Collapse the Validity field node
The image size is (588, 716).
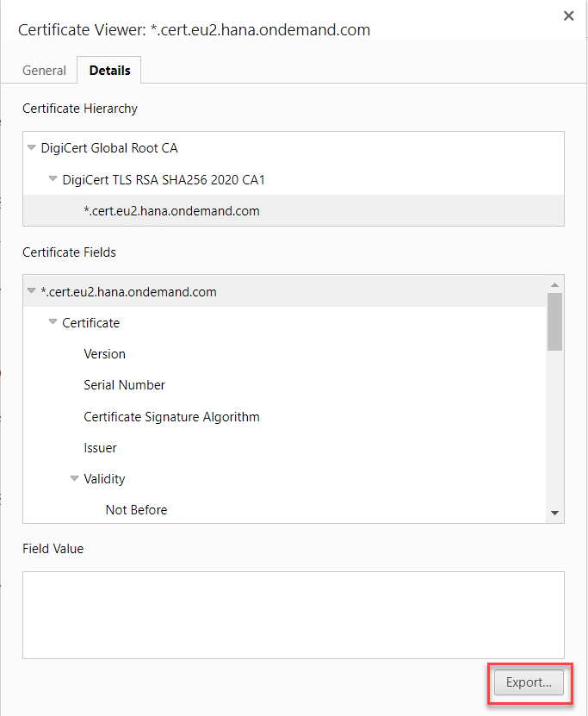click(74, 478)
